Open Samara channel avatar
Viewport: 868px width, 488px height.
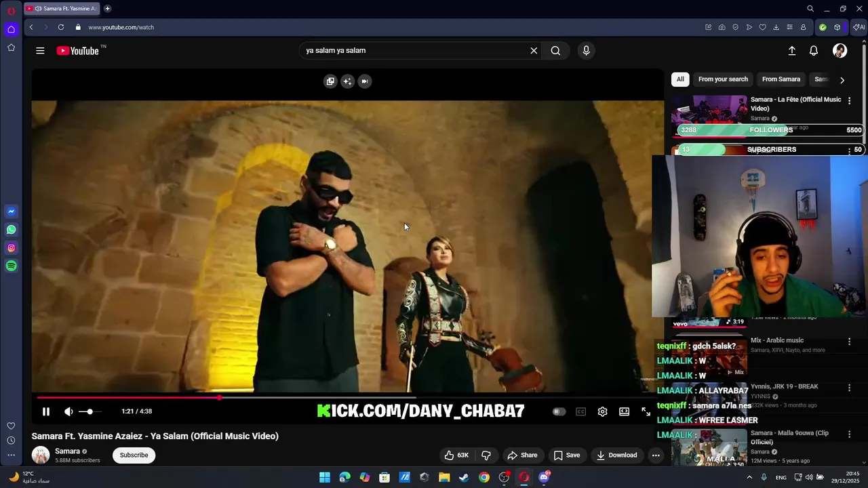41,455
